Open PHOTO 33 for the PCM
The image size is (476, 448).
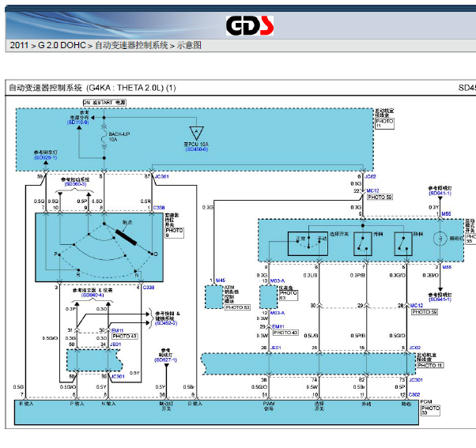(430, 410)
